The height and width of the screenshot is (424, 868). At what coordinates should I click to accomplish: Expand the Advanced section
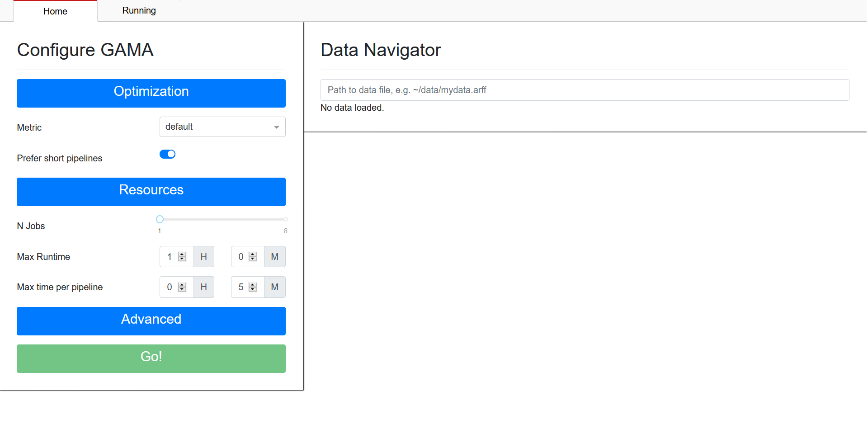[x=151, y=321]
